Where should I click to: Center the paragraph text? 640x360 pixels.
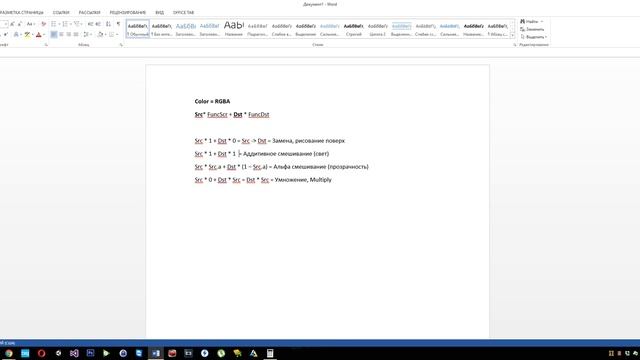tap(61, 35)
